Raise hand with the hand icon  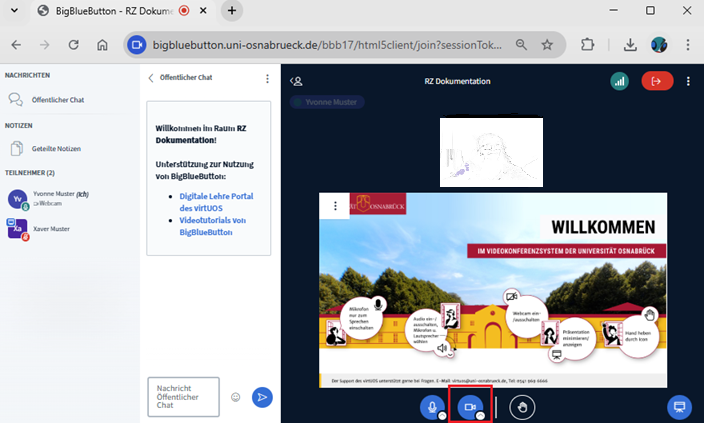click(x=522, y=407)
